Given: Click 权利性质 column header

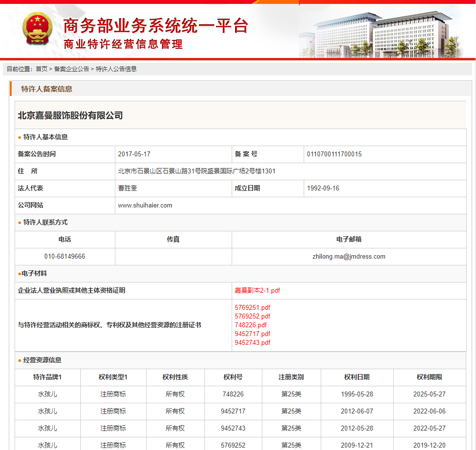Looking at the screenshot, I should 175,377.
